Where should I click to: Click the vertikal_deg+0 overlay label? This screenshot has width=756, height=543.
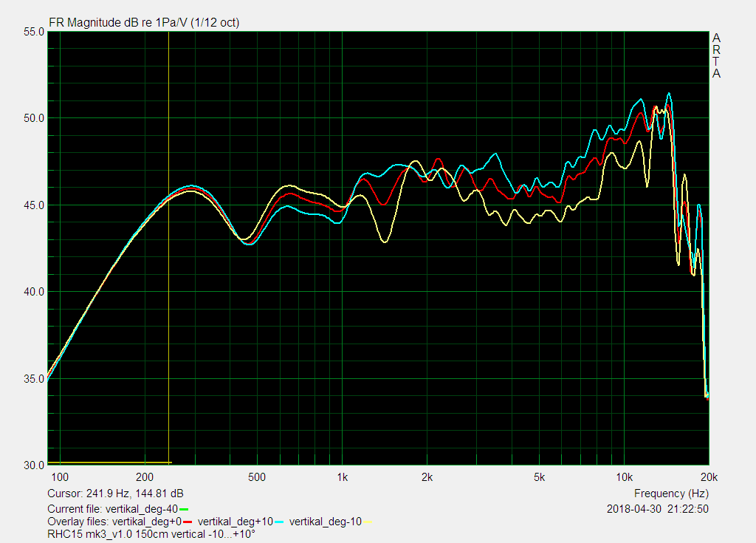(147, 522)
